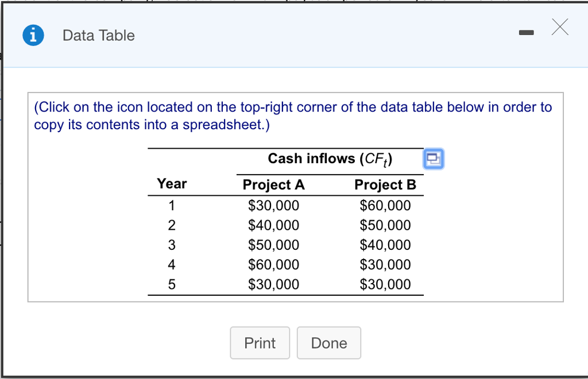This screenshot has width=588, height=379.
Task: Select the copy icon next to Cash inflows header
Action: click(x=434, y=159)
